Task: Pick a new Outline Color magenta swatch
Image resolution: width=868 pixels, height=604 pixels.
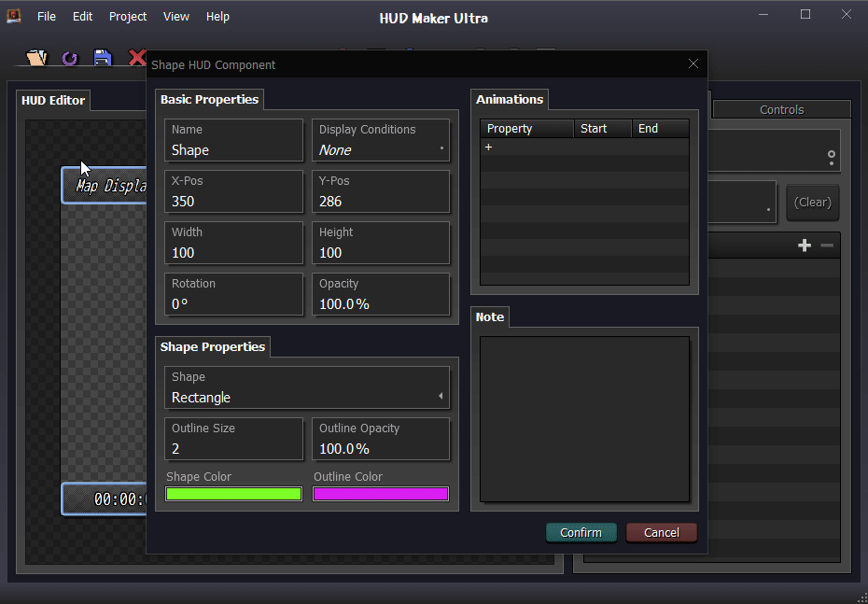Action: coord(381,494)
